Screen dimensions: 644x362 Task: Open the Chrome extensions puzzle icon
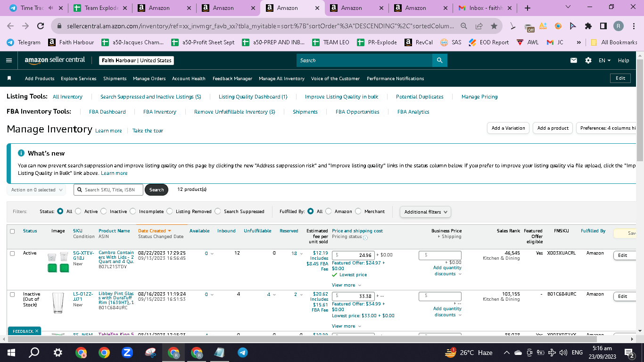tap(588, 26)
